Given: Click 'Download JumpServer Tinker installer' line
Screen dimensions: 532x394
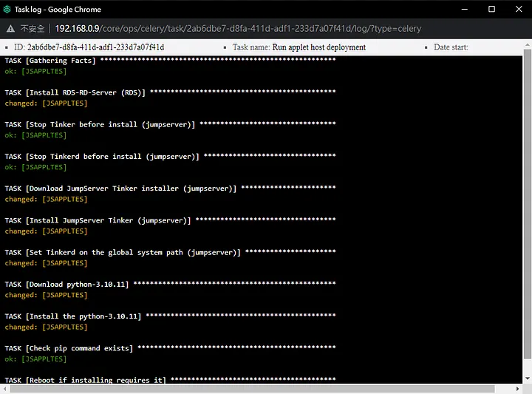Looking at the screenshot, I should pos(170,188).
